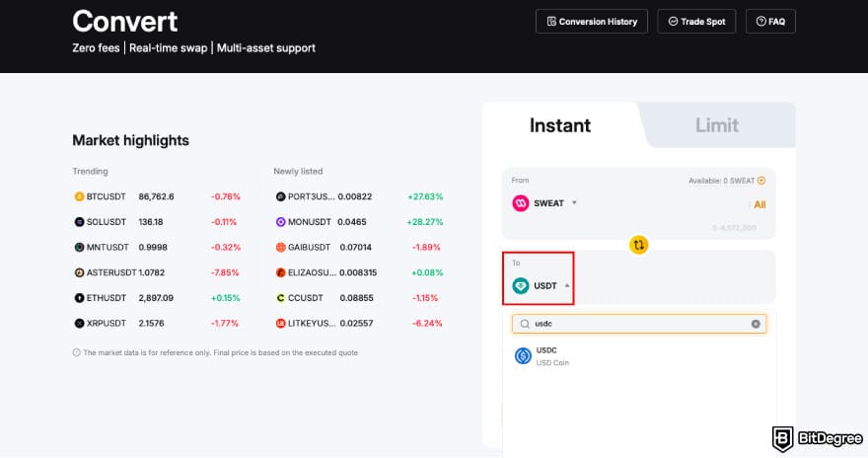
Task: Click the Conversion History document icon
Action: pyautogui.click(x=551, y=22)
